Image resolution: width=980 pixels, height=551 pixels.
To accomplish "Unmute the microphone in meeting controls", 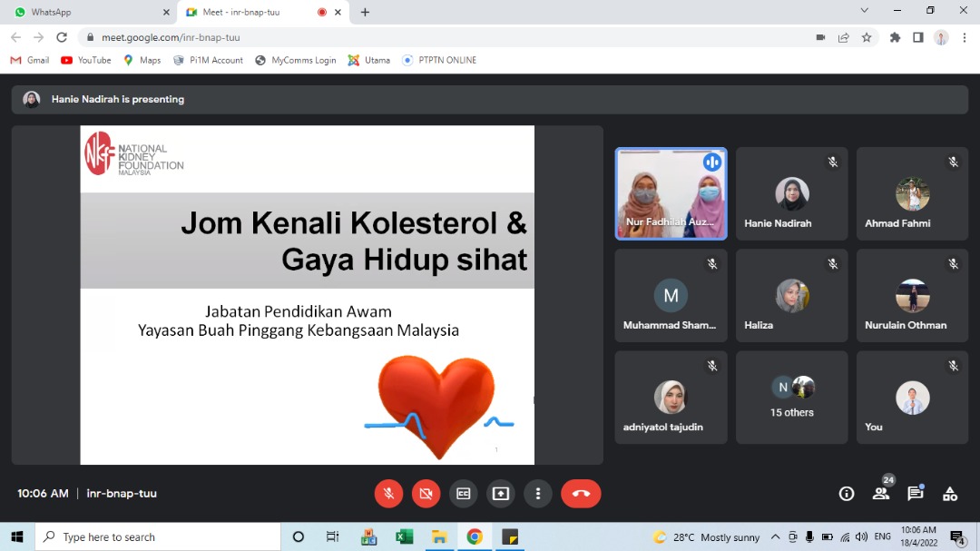I will (388, 494).
